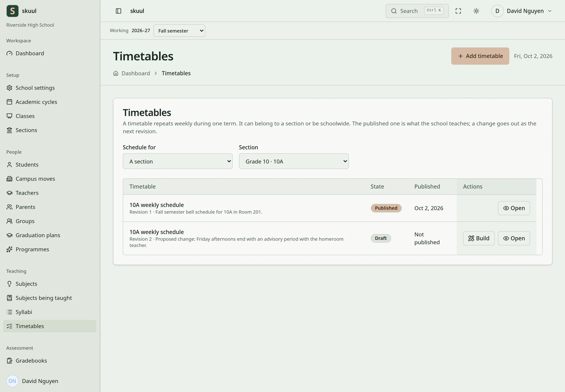Image resolution: width=565 pixels, height=392 pixels.
Task: Click the Campus moves icon
Action: (x=9, y=179)
